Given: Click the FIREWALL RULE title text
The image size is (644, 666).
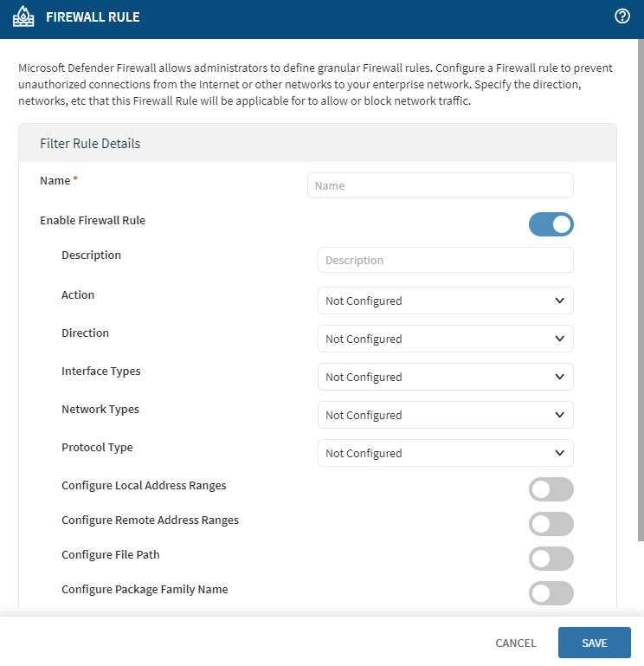Looking at the screenshot, I should [93, 17].
